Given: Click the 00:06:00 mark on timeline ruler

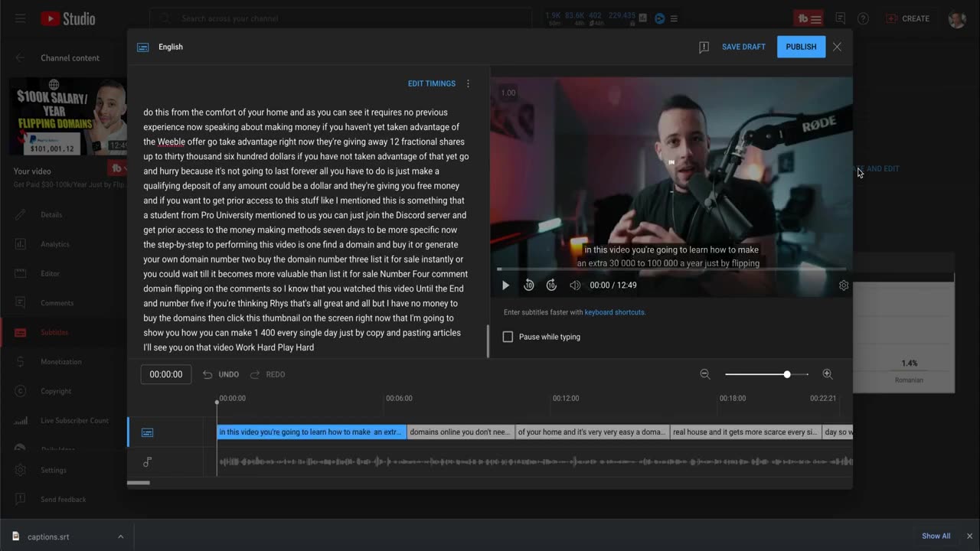Looking at the screenshot, I should coord(399,399).
